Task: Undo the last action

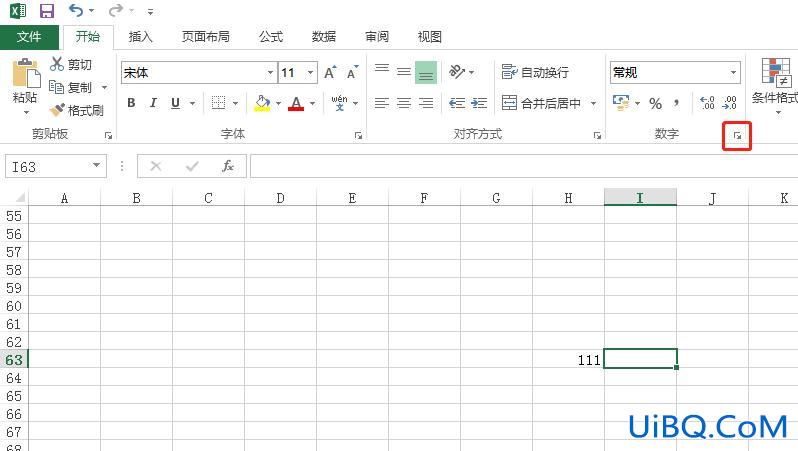Action: 76,10
